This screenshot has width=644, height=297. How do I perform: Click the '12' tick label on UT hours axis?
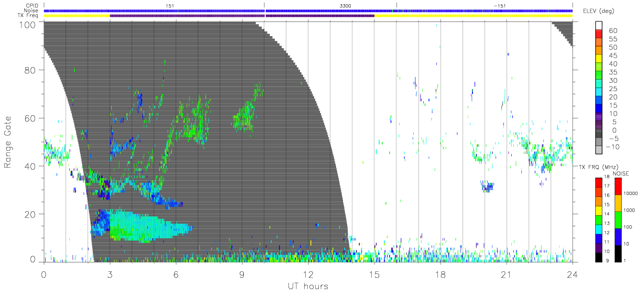[308, 274]
